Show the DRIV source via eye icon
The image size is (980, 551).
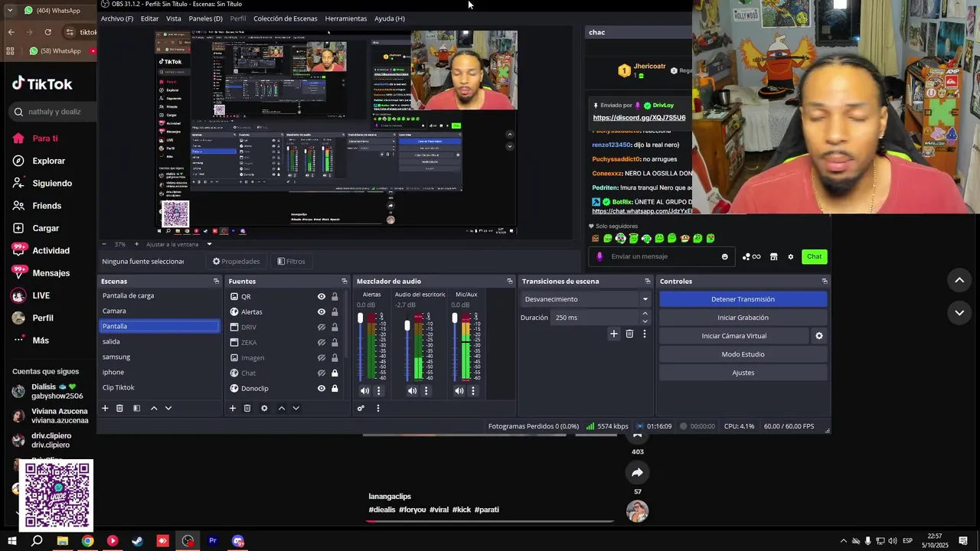click(322, 327)
